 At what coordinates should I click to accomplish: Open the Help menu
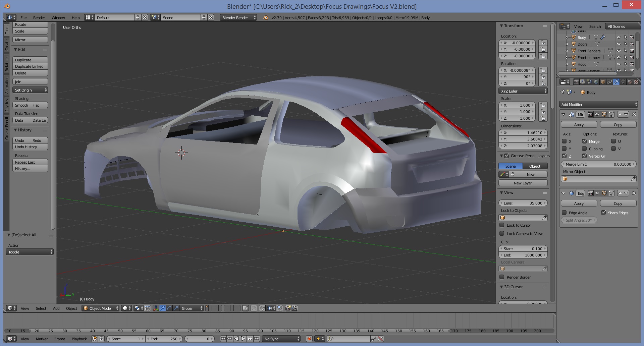[x=75, y=18]
